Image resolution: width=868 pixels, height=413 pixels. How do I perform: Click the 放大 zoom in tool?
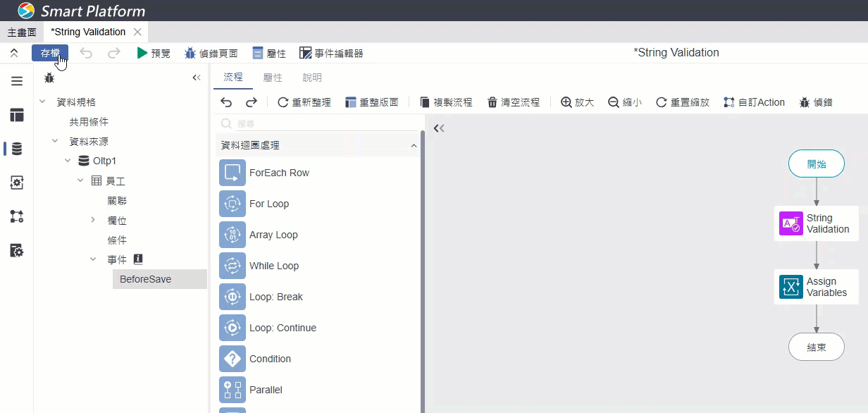point(577,102)
